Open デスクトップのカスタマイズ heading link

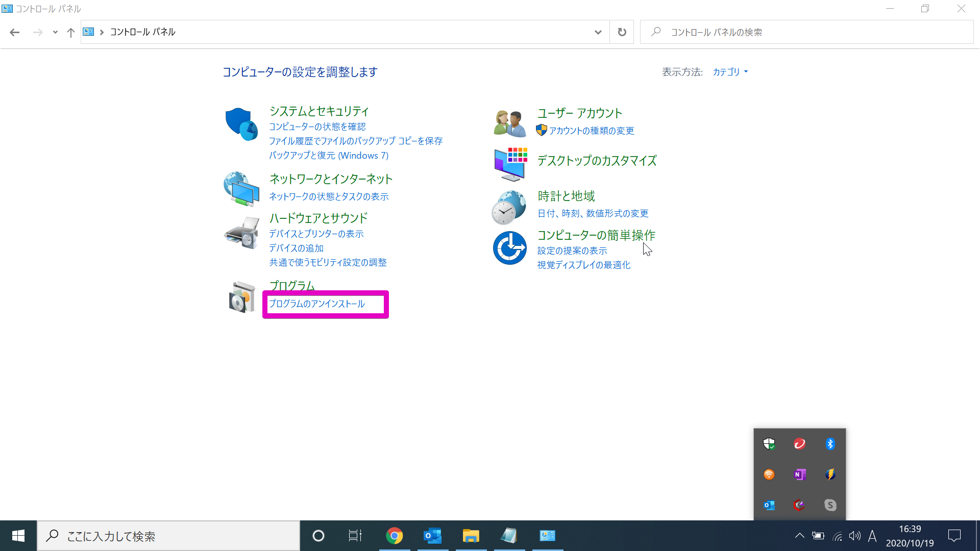pos(597,161)
